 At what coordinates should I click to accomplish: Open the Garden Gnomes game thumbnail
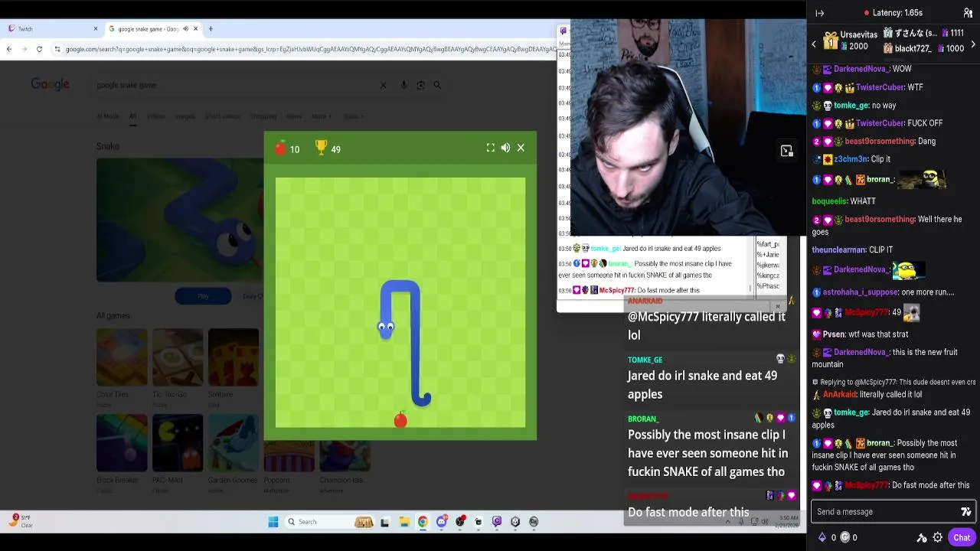point(234,442)
